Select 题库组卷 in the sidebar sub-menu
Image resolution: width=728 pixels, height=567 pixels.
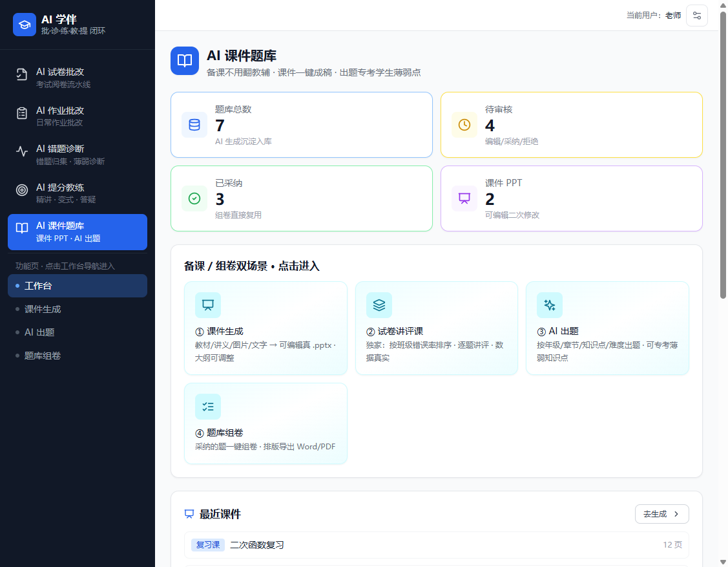pyautogui.click(x=78, y=356)
